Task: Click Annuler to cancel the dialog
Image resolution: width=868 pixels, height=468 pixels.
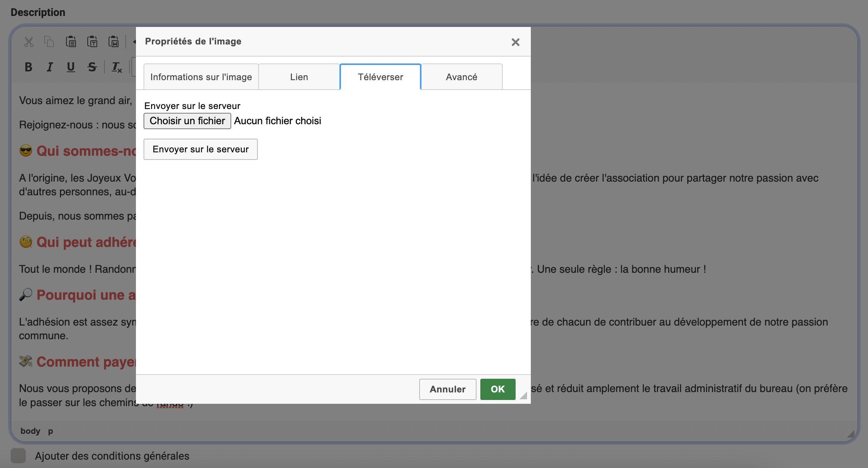Action: click(448, 389)
